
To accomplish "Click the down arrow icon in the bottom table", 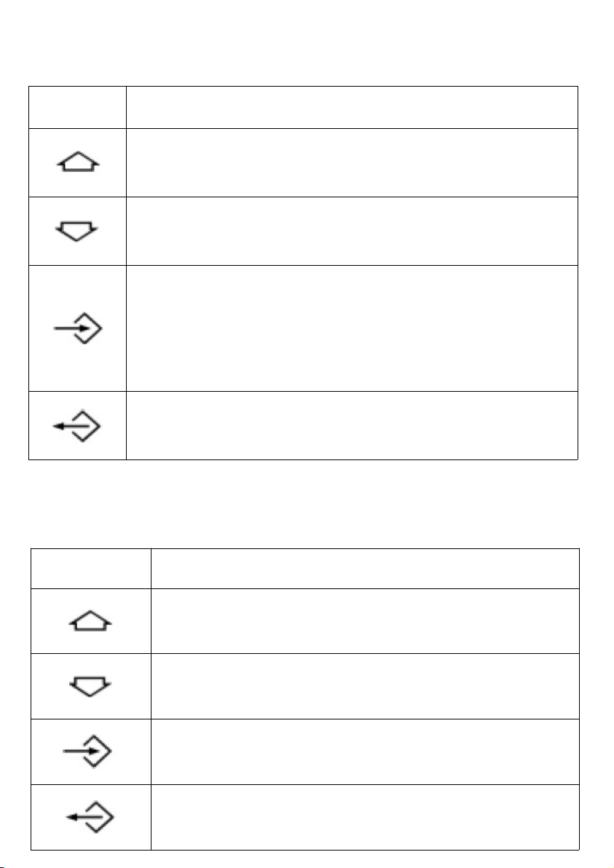I will [90, 686].
